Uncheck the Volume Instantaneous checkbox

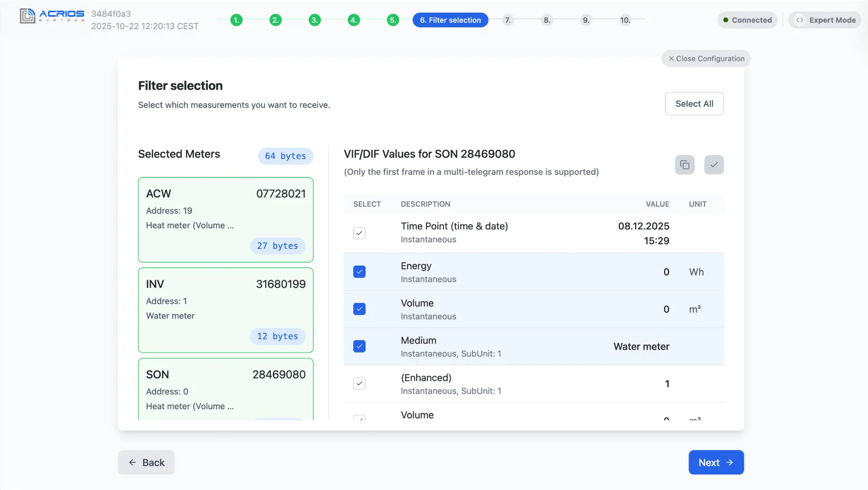[x=359, y=309]
